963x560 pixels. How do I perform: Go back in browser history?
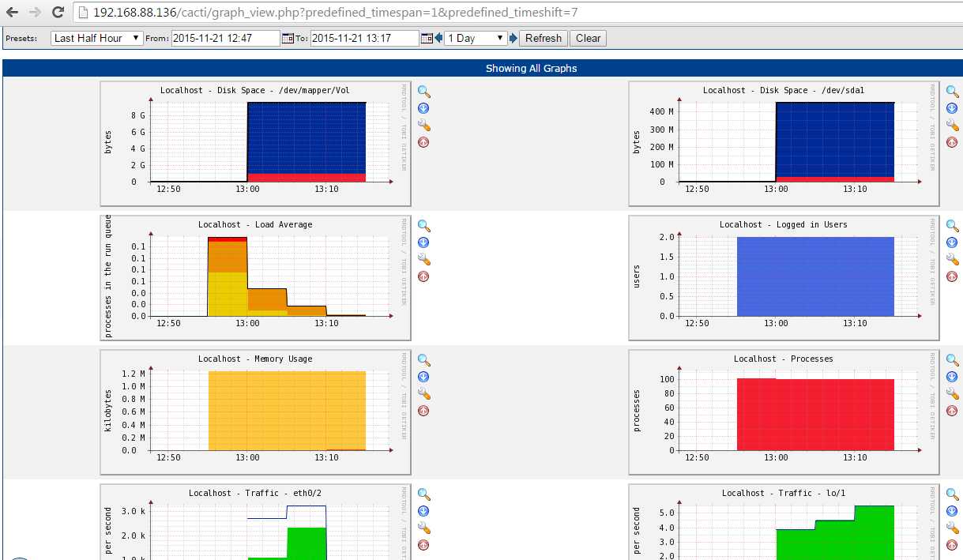tap(13, 12)
